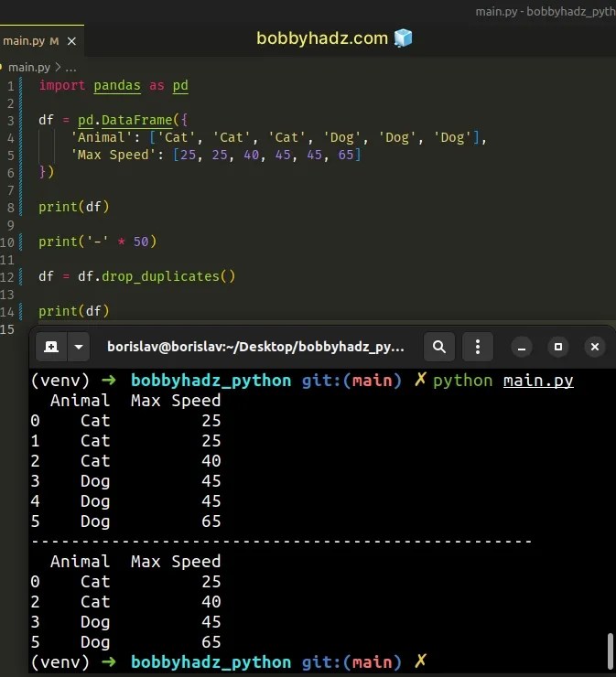The width and height of the screenshot is (616, 677).
Task: Click the value 40 on line 5
Action: (x=252, y=155)
